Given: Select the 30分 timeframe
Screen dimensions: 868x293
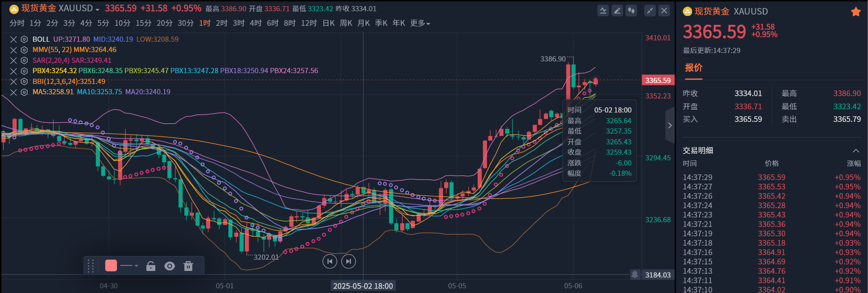Looking at the screenshot, I should [186, 23].
